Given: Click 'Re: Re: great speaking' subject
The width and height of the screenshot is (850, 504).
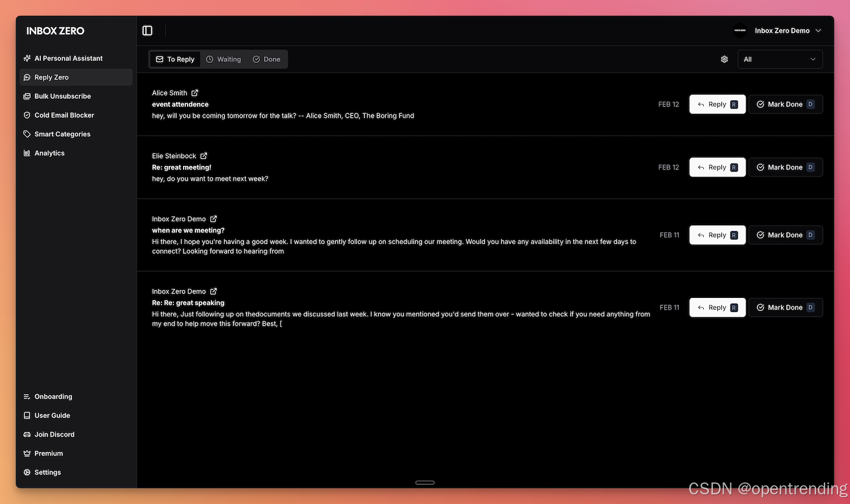Looking at the screenshot, I should (x=188, y=303).
